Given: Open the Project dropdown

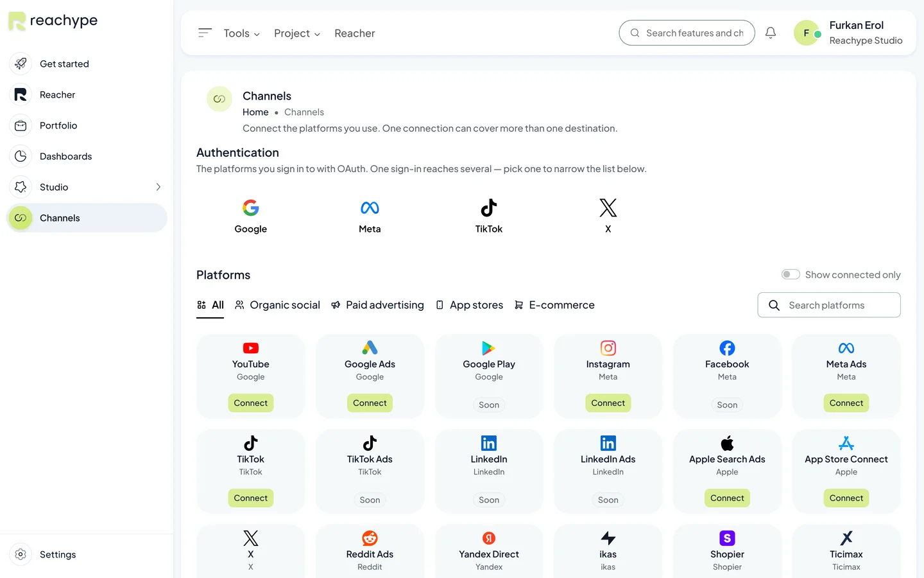Looking at the screenshot, I should (297, 33).
